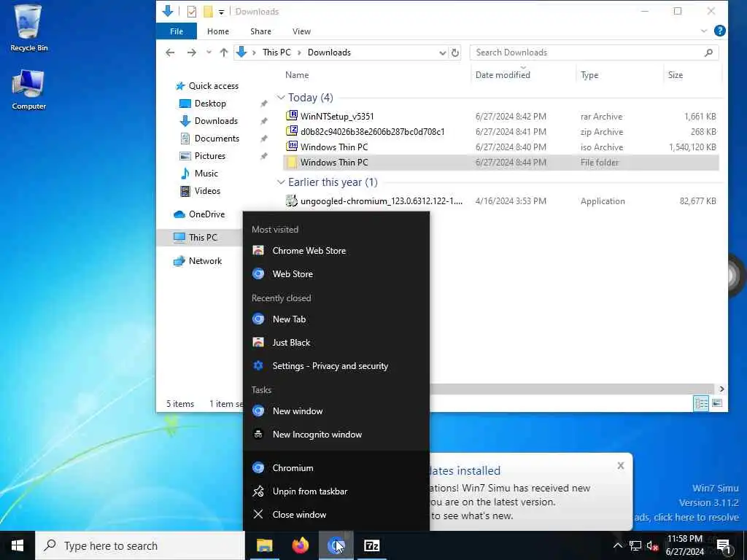
Task: Go back in Explorer navigation
Action: 170,52
